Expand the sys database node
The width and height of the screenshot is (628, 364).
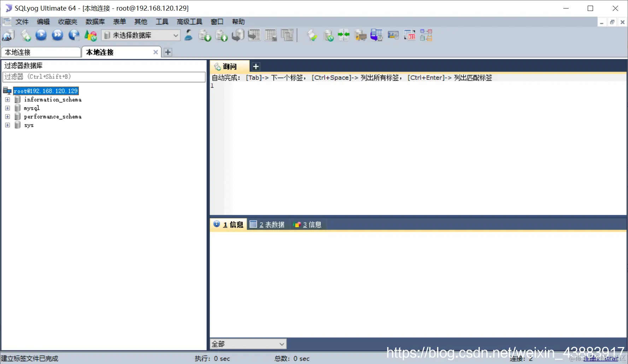[x=7, y=125]
